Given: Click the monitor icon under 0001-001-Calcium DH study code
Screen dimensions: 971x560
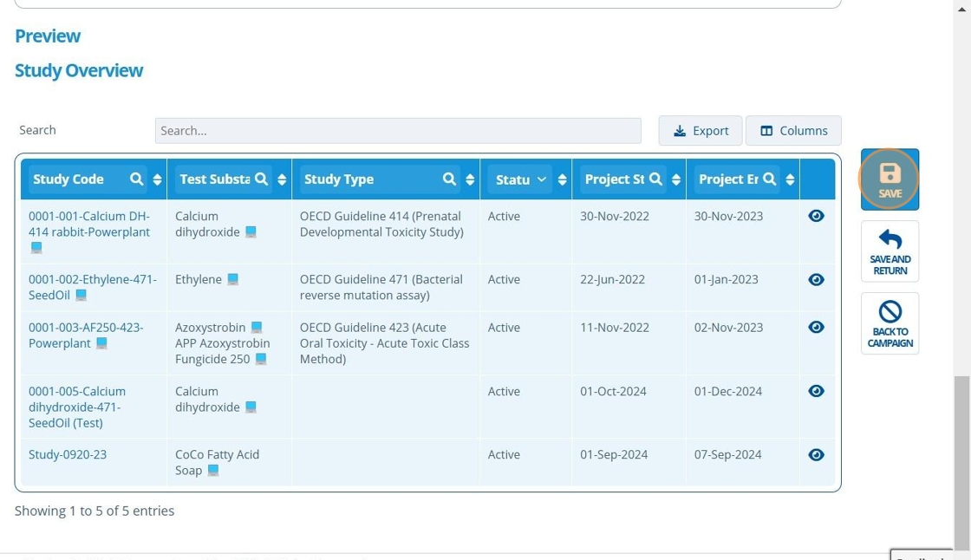Looking at the screenshot, I should [36, 248].
